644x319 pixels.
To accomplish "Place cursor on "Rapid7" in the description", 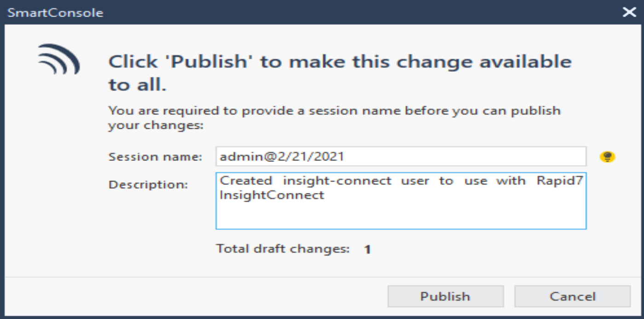I will point(560,181).
